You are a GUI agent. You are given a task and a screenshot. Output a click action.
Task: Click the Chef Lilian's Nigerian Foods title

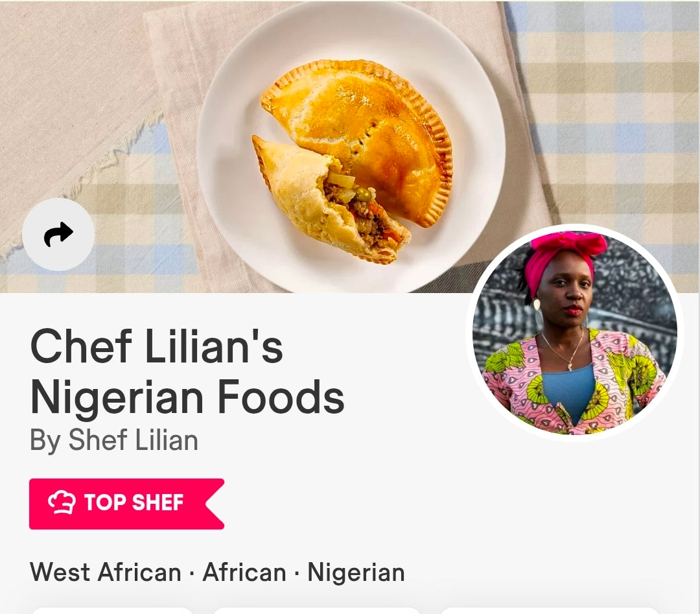point(187,372)
